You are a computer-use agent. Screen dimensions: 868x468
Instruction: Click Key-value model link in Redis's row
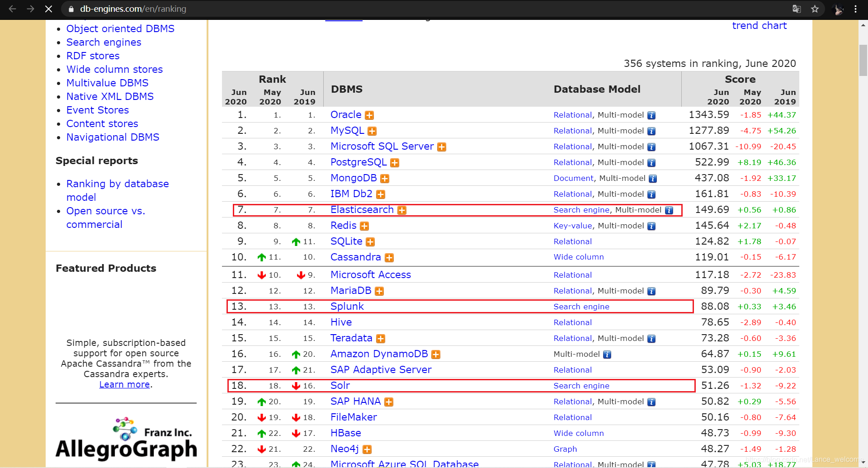(573, 226)
